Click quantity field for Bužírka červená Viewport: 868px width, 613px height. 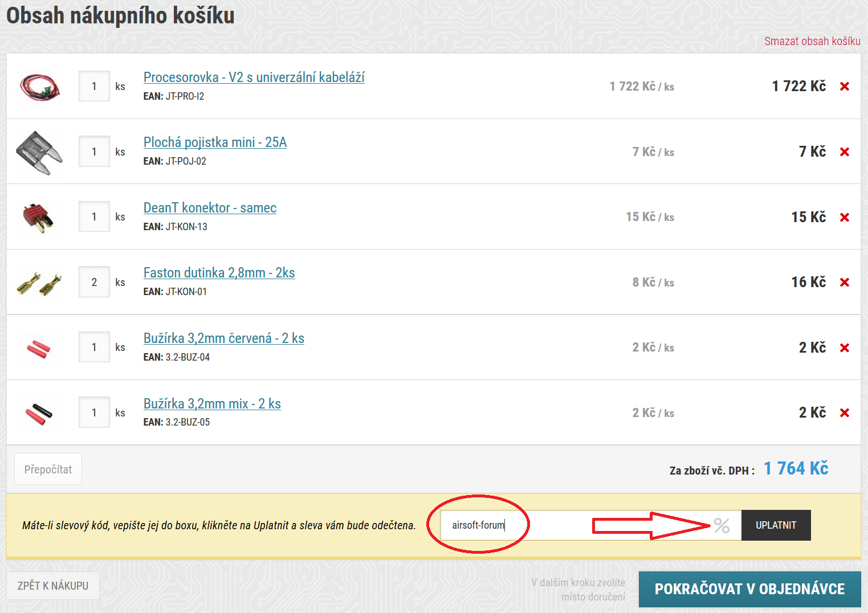[94, 347]
